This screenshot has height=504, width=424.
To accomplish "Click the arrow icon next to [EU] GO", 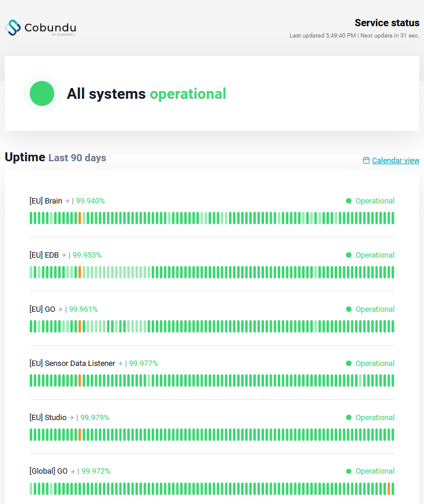I will (x=60, y=309).
